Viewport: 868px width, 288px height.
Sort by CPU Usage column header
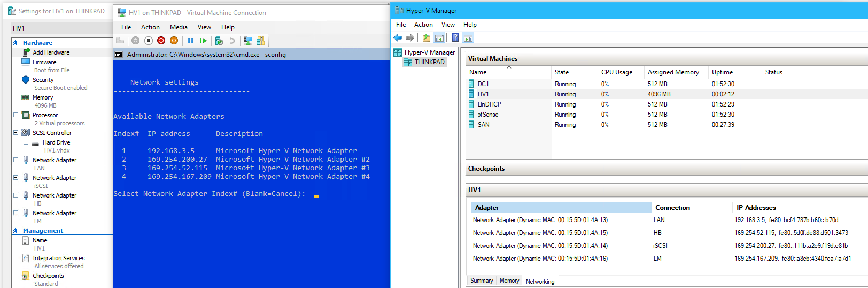coord(621,72)
